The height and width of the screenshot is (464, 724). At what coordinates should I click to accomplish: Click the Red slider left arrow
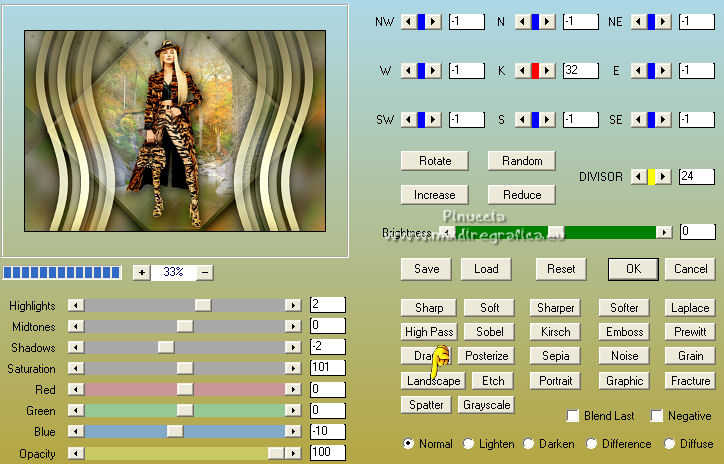pyautogui.click(x=76, y=389)
